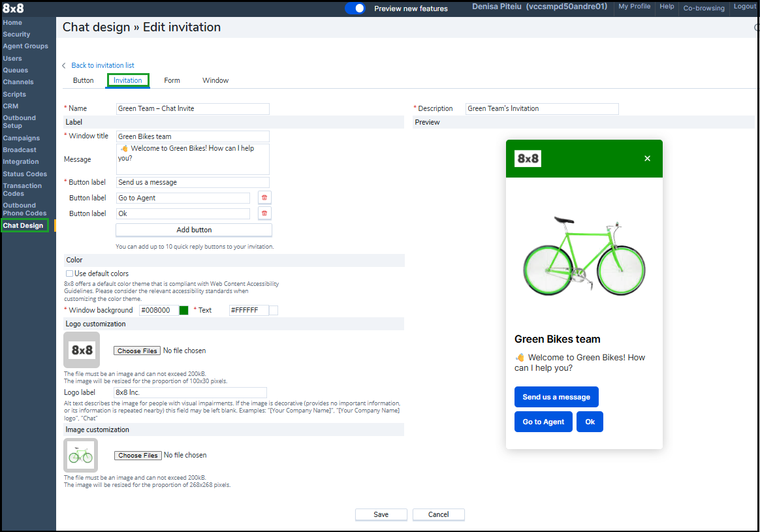Click the back arrow to invitation list

(x=64, y=66)
